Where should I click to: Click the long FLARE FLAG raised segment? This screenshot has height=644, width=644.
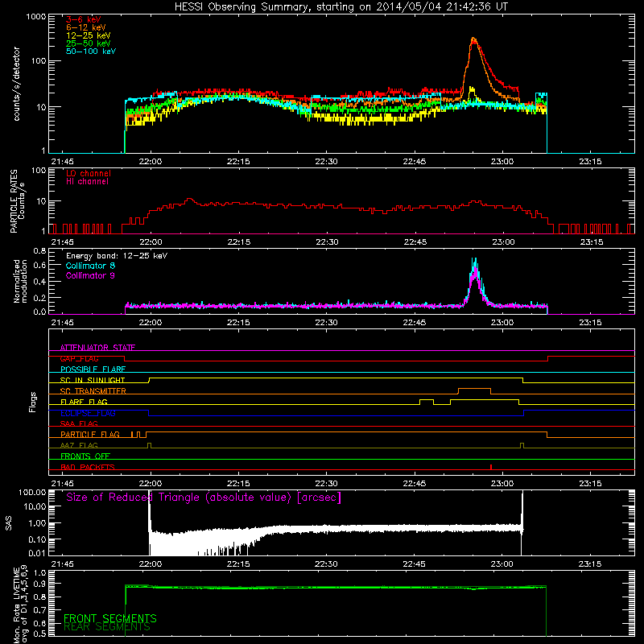click(485, 399)
